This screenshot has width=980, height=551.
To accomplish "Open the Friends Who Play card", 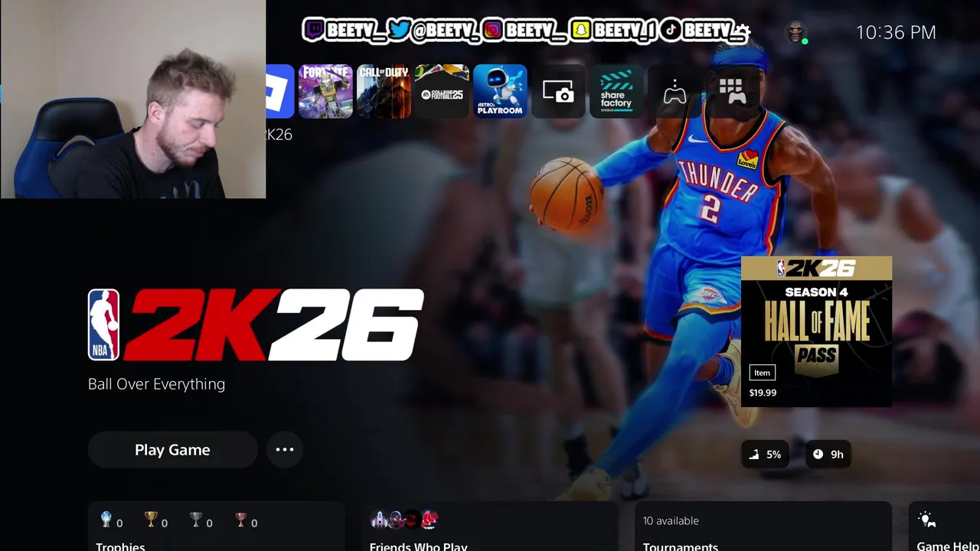I will tap(490, 527).
